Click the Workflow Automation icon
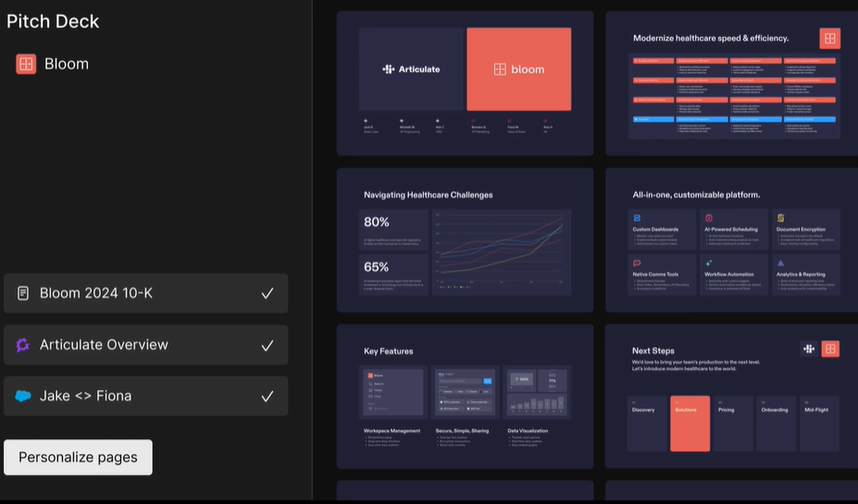 pos(709,263)
